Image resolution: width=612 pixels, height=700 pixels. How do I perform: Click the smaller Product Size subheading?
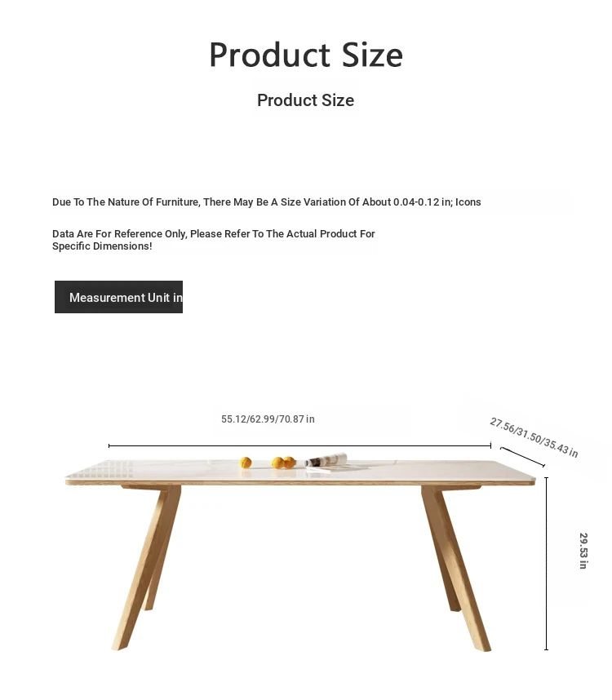point(306,100)
